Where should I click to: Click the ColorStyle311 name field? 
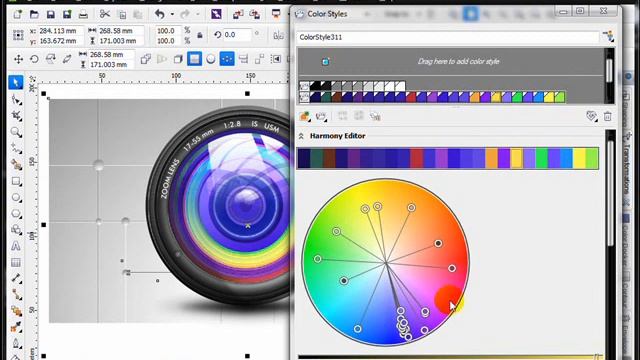[x=448, y=37]
